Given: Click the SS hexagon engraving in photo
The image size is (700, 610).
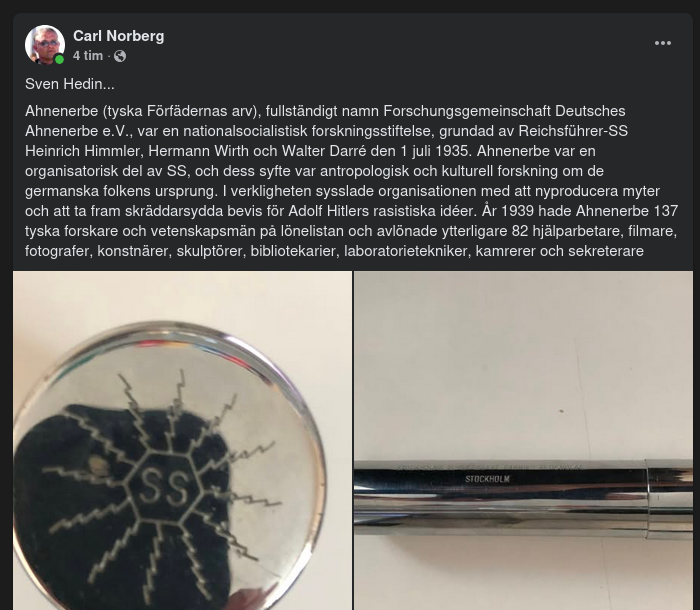Looking at the screenshot, I should coord(164,487).
